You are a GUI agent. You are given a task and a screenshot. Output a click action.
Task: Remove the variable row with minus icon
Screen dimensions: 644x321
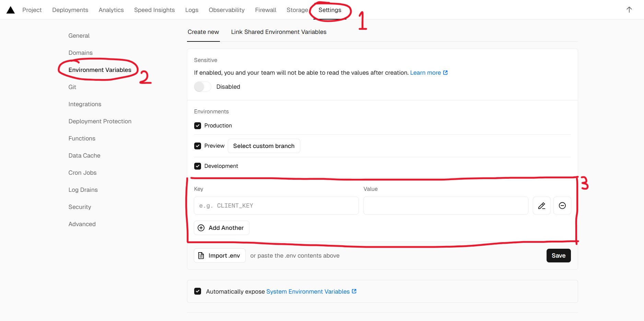562,206
